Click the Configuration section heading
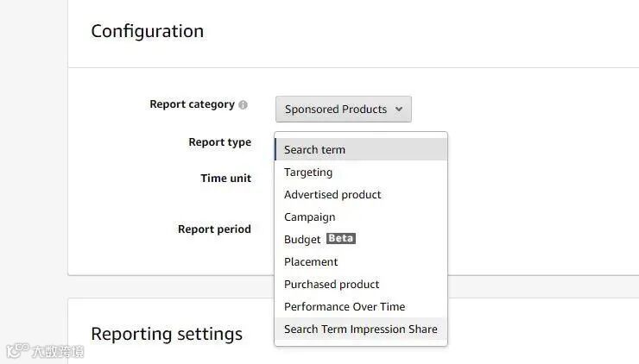 (147, 31)
